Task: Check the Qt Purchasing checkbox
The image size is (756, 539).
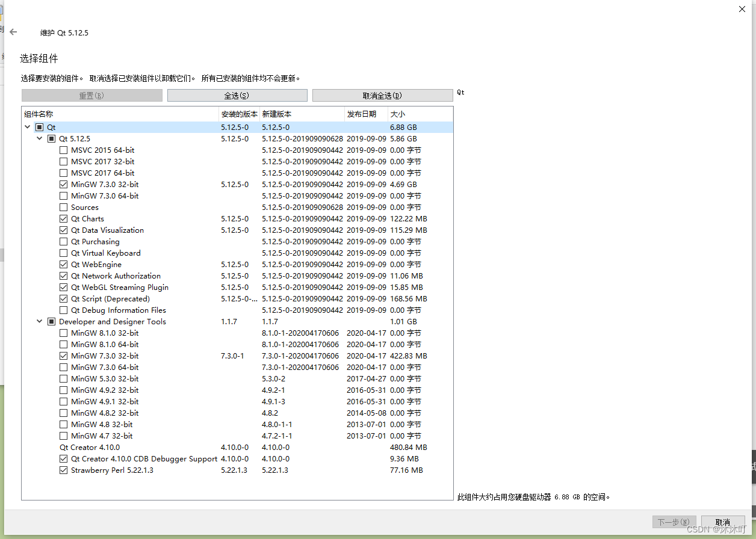Action: pyautogui.click(x=64, y=242)
